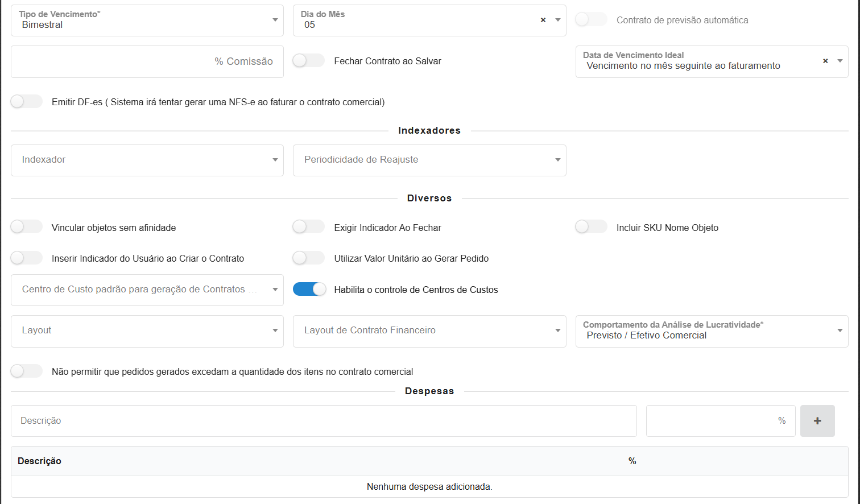Click the Indexadores section heading

429,130
